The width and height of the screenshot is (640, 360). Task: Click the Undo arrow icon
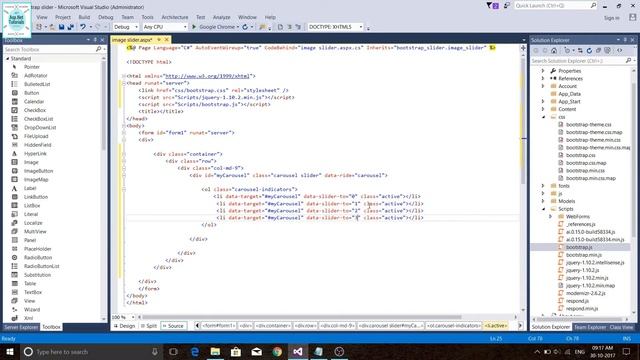(x=83, y=27)
